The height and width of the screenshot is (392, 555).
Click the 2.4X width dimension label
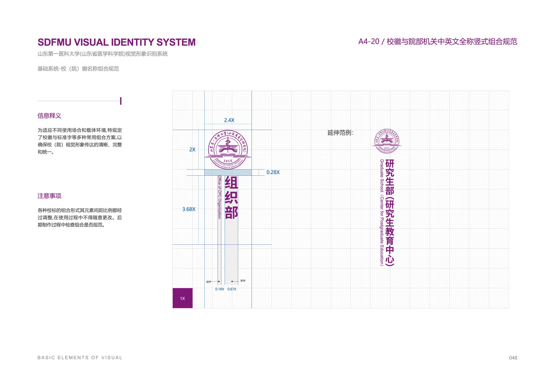[x=229, y=120]
